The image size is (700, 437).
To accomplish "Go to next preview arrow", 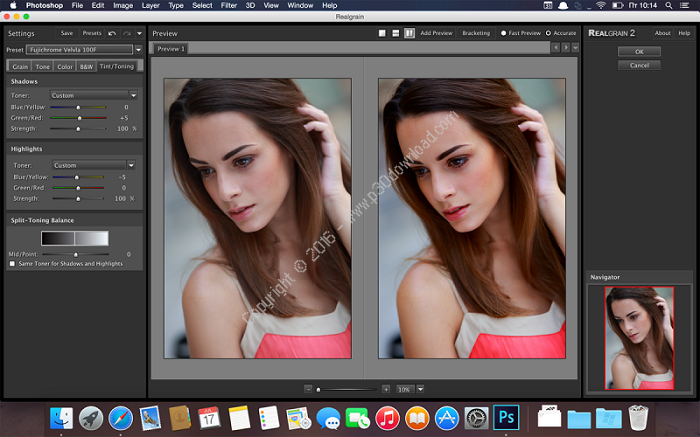I will click(x=565, y=47).
